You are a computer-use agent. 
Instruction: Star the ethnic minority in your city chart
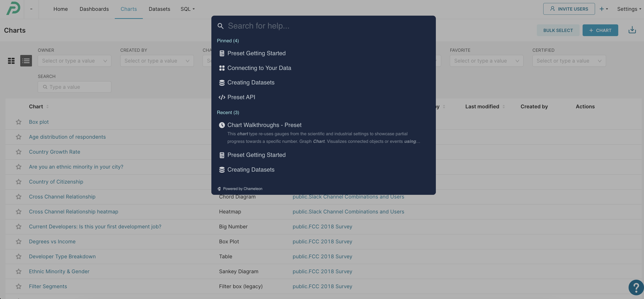tap(18, 167)
